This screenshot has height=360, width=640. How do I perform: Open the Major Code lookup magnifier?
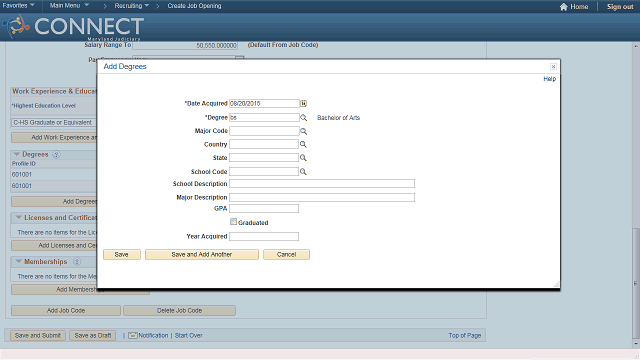pos(303,131)
